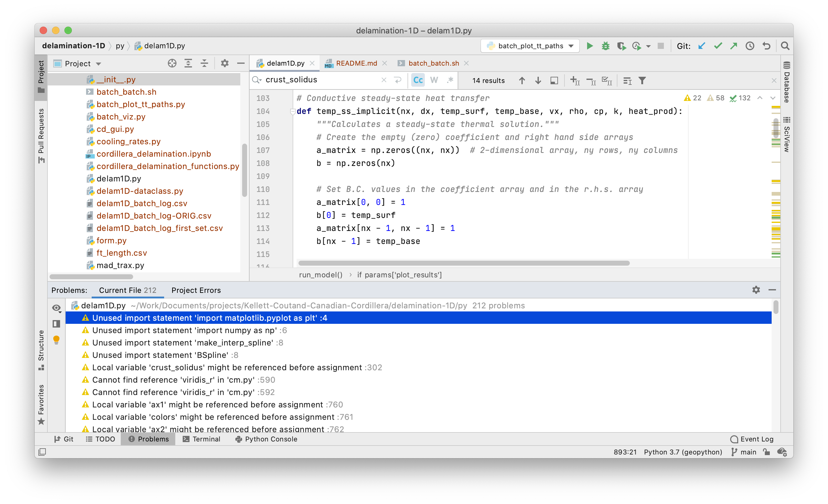Unselect the last occurrence
This screenshot has width=828, height=504.
[591, 80]
